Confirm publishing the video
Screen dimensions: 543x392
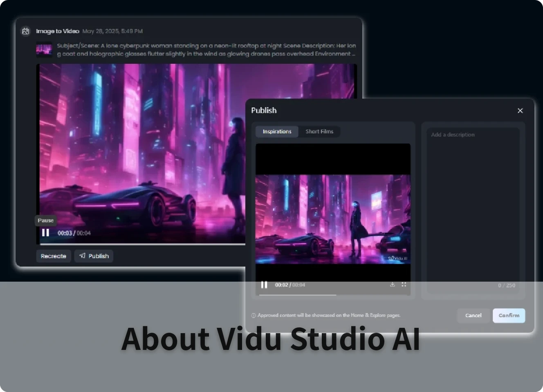coord(509,315)
